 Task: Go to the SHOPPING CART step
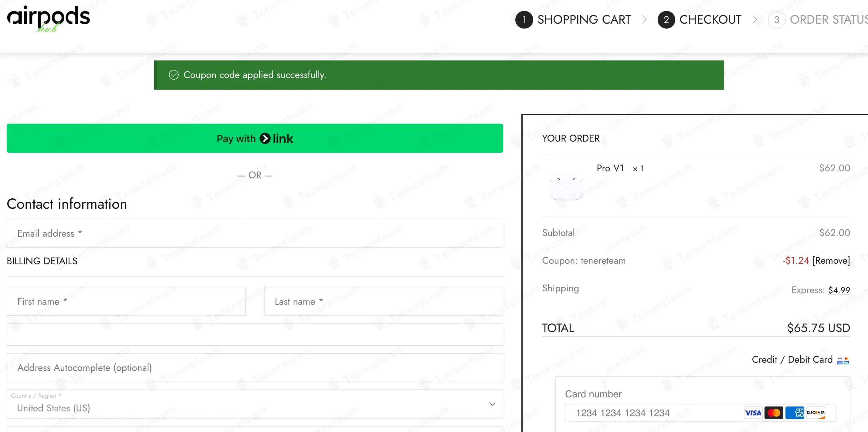coord(584,19)
